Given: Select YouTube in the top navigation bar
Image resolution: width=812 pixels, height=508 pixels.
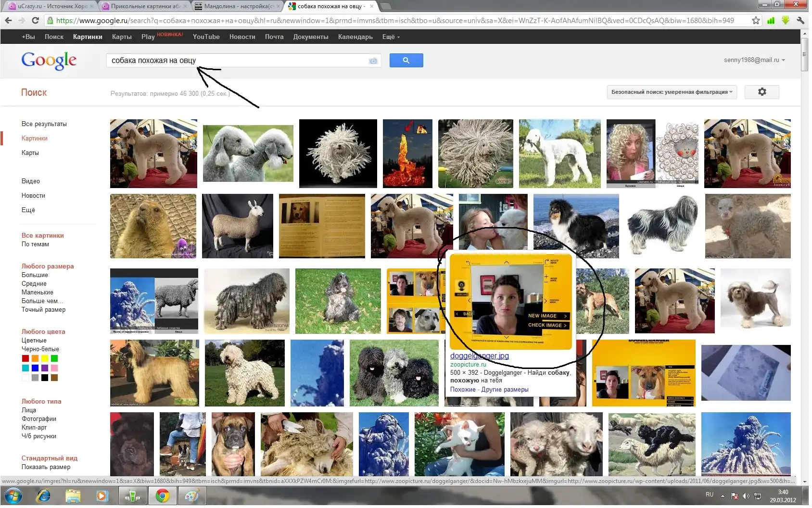Looking at the screenshot, I should tap(206, 37).
